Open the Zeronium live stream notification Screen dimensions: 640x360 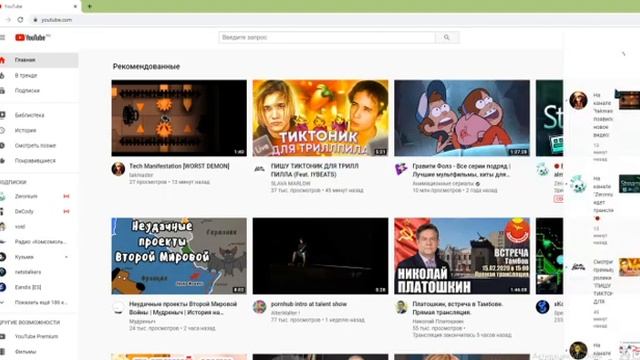click(x=603, y=209)
